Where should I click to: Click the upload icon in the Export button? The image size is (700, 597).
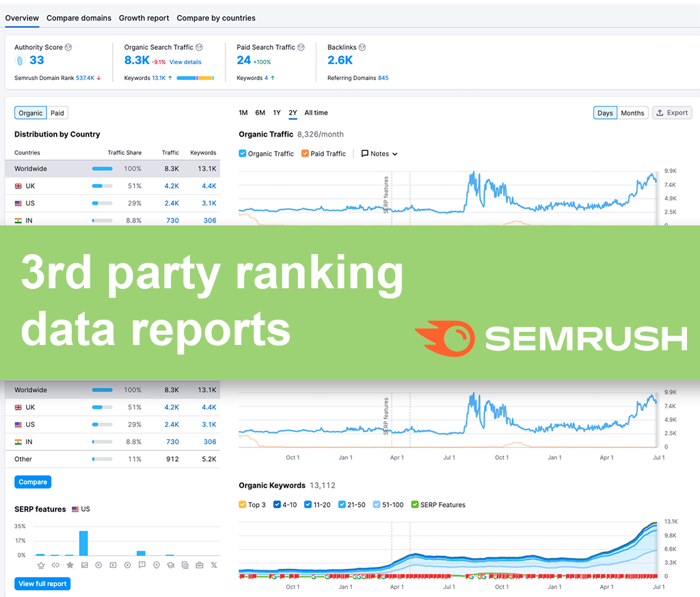[x=660, y=113]
